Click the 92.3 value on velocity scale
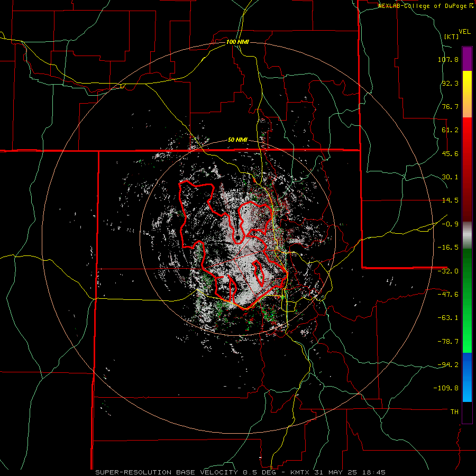 click(x=450, y=83)
